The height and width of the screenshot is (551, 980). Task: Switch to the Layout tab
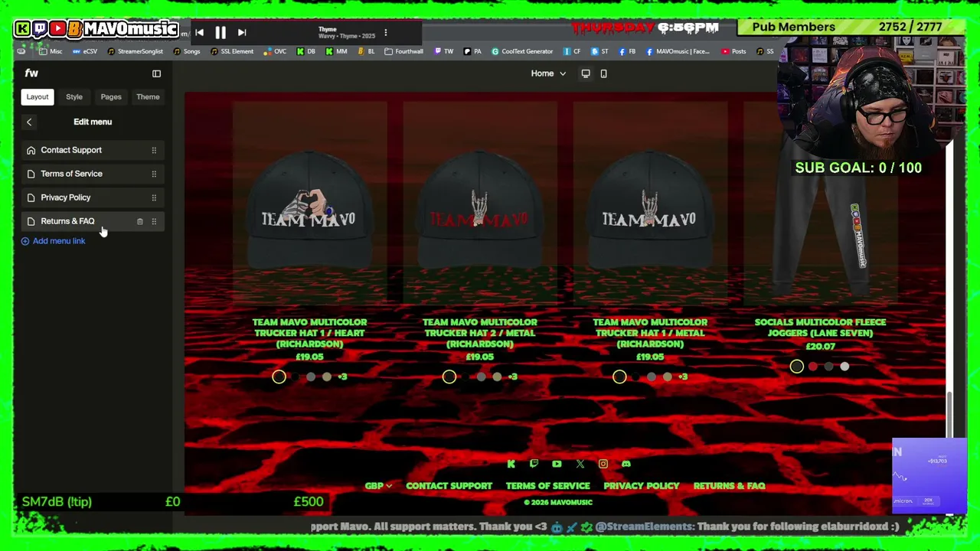pos(38,97)
